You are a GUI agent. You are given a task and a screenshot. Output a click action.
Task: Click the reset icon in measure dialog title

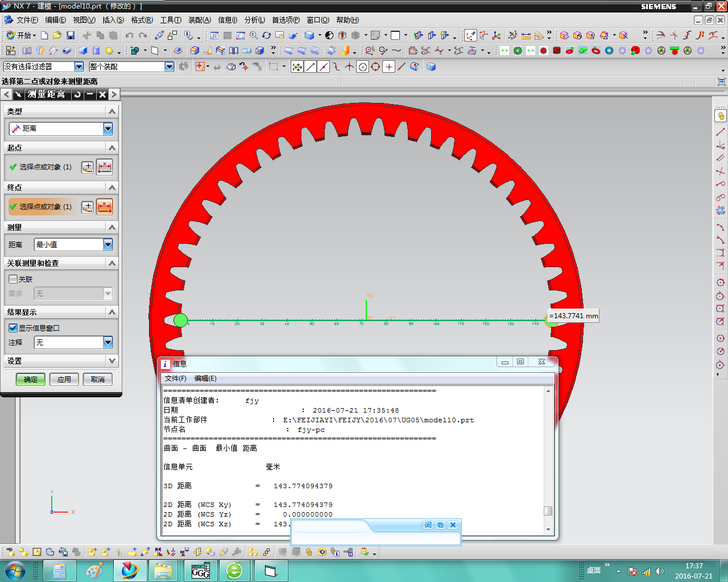(77, 94)
